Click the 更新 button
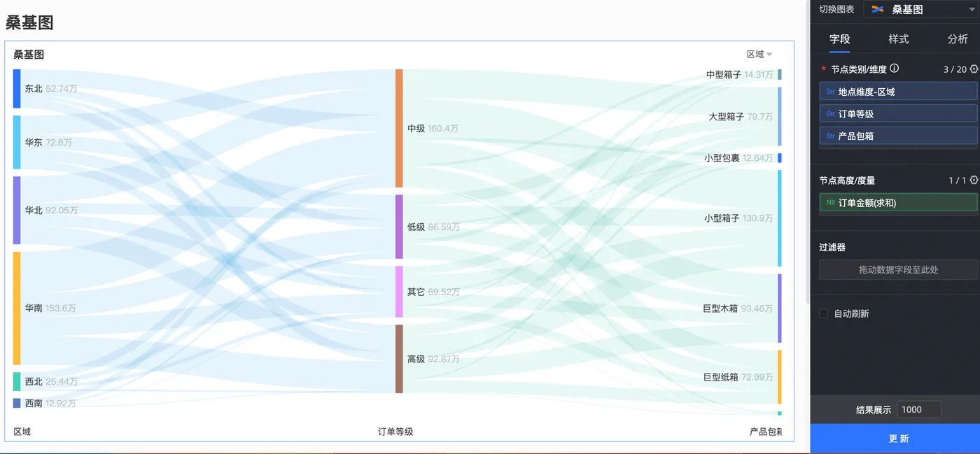 pyautogui.click(x=898, y=439)
